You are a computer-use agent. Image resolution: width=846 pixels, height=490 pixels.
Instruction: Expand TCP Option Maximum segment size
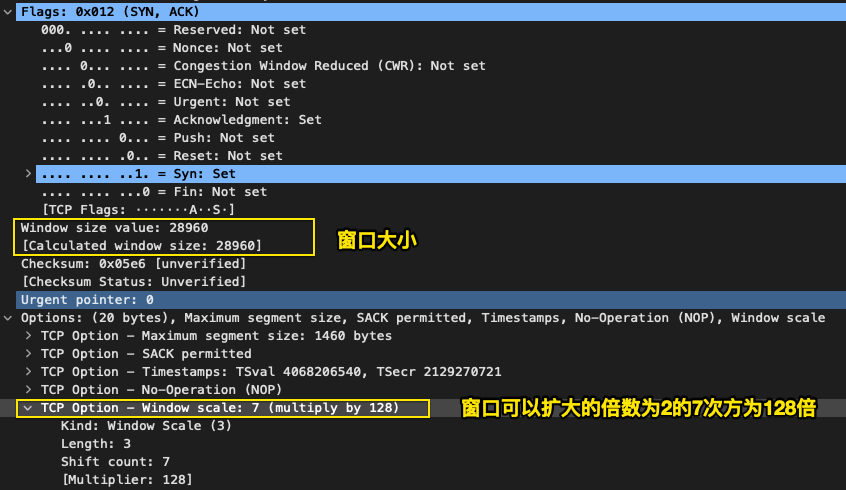28,336
